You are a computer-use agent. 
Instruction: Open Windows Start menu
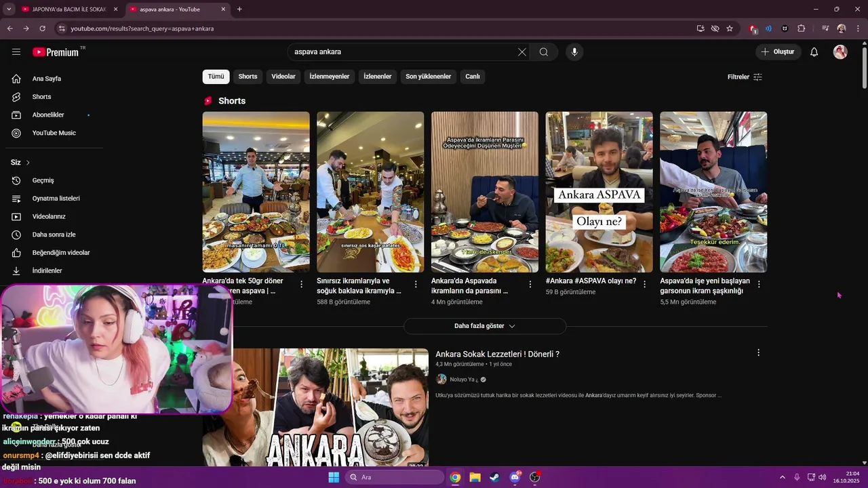click(334, 477)
